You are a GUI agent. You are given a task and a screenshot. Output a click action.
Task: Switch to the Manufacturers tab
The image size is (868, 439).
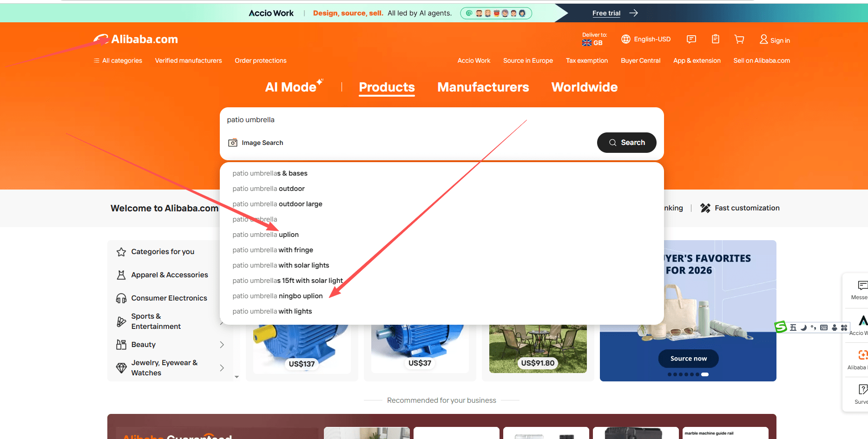pos(483,87)
